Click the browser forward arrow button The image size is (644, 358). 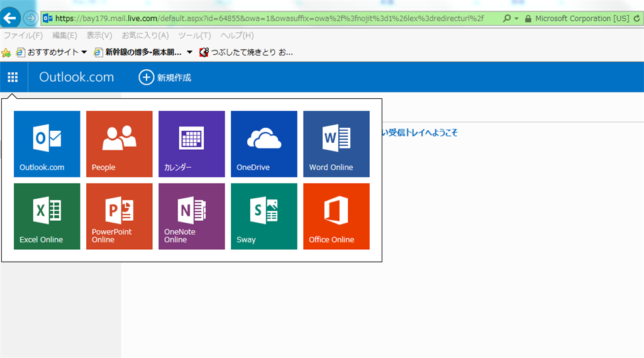[x=30, y=18]
